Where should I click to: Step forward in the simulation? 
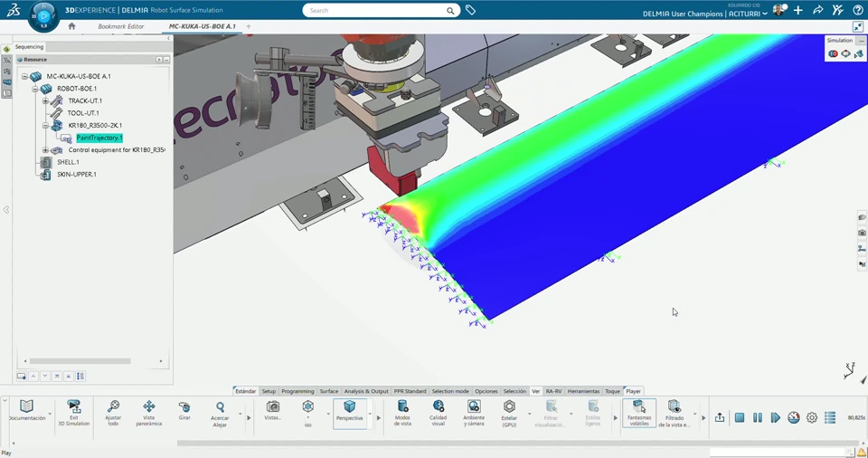point(776,417)
